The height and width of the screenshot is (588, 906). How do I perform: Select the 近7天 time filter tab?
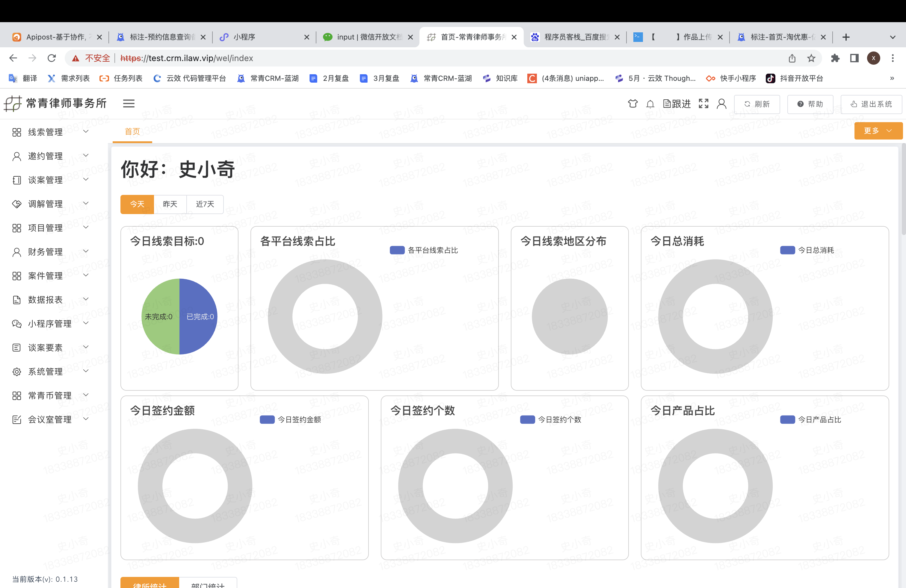205,204
